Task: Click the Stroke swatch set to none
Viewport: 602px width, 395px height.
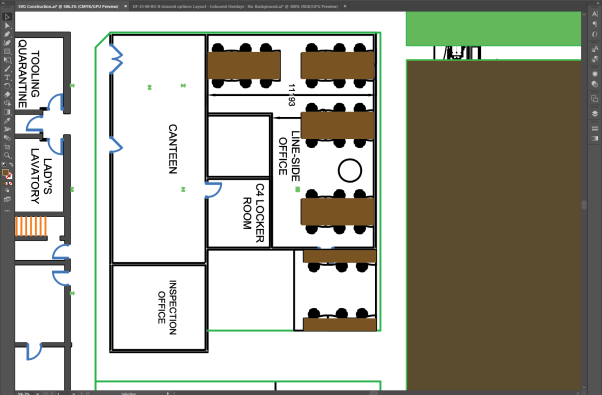Action: pos(9,176)
